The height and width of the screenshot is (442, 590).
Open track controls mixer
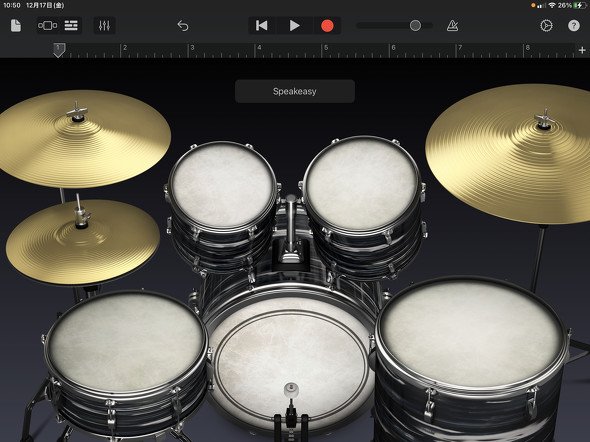point(104,26)
